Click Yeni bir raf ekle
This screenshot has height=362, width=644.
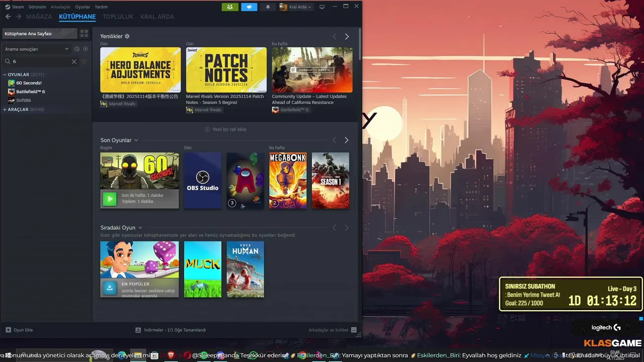[225, 129]
